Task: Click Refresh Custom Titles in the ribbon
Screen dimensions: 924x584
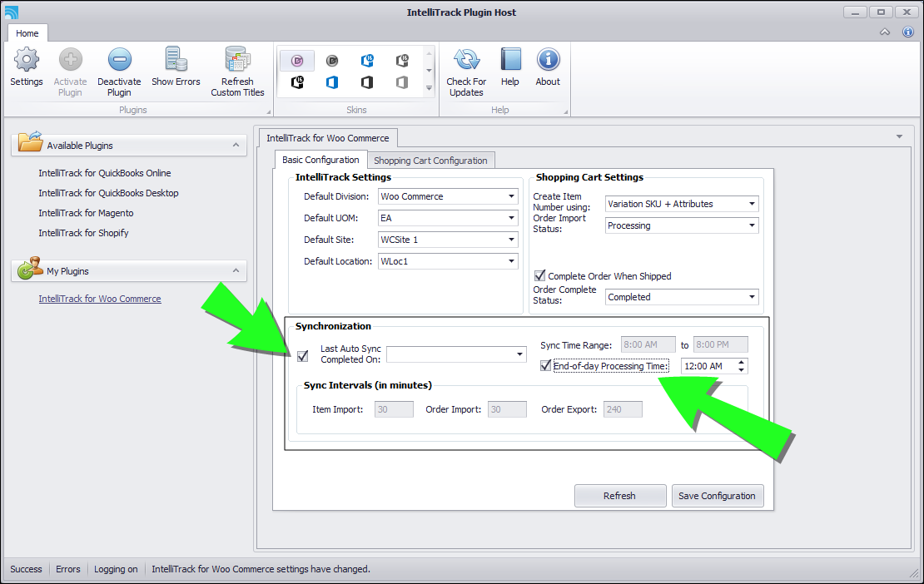Action: (237, 72)
